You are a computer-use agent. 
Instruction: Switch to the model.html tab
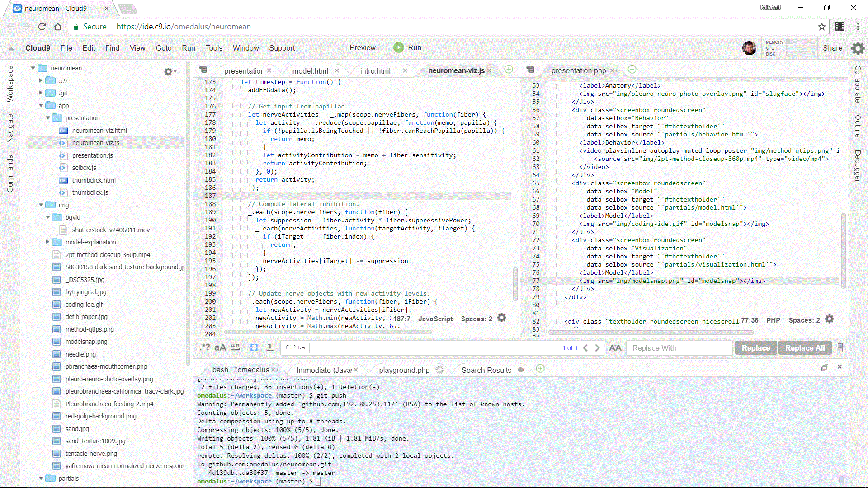pos(310,71)
